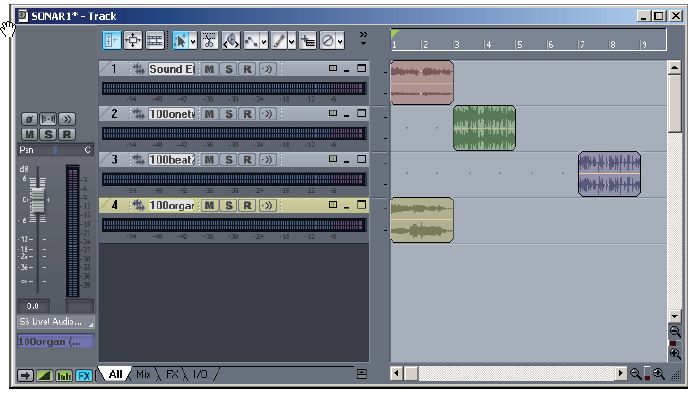Screen dimensions: 698x401
Task: Edit the 100beat track name field
Action: click(172, 159)
